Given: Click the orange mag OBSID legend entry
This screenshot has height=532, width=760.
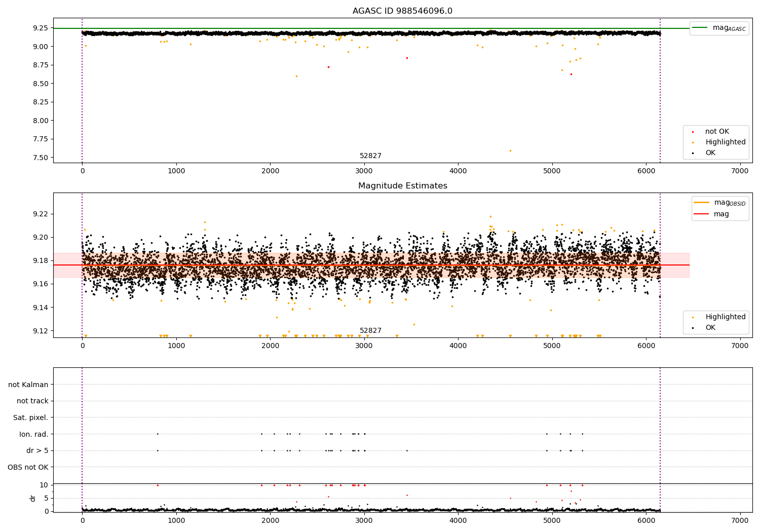Looking at the screenshot, I should point(719,203).
